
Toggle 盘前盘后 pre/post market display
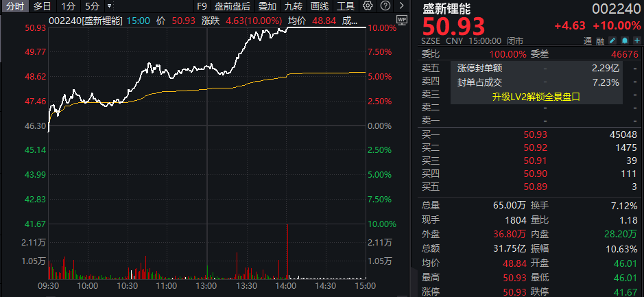pyautogui.click(x=232, y=6)
